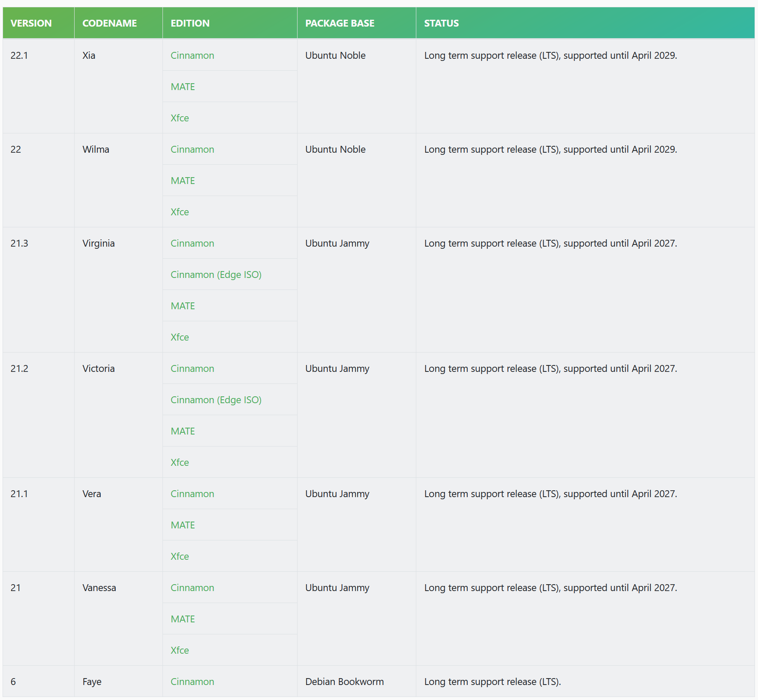Click MATE edition link for Virginia 21.3
758x700 pixels.
pos(183,306)
